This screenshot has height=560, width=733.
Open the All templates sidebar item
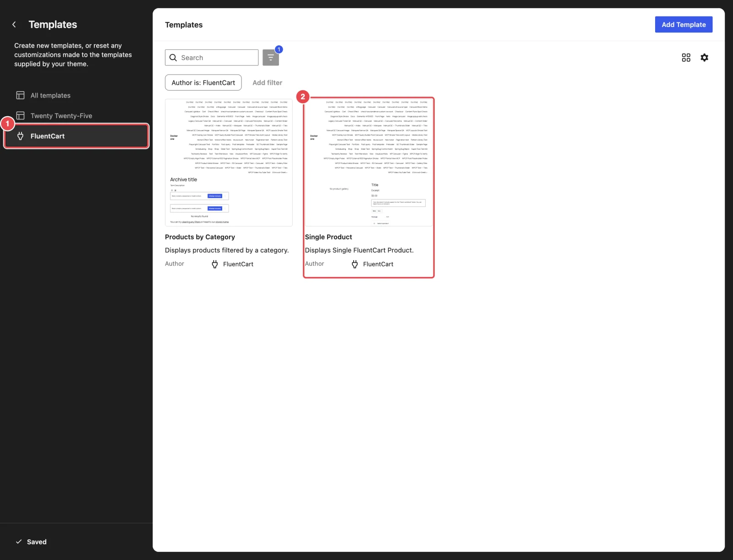tap(76, 95)
